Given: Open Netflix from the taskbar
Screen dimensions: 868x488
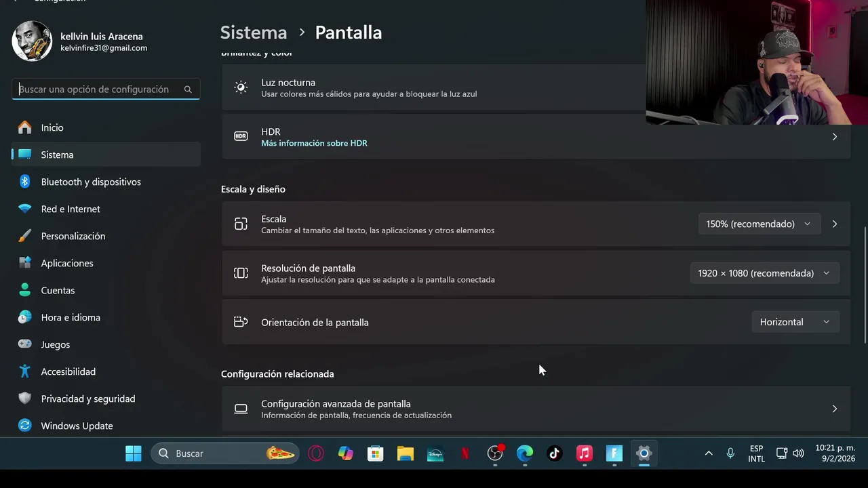Looking at the screenshot, I should click(465, 453).
